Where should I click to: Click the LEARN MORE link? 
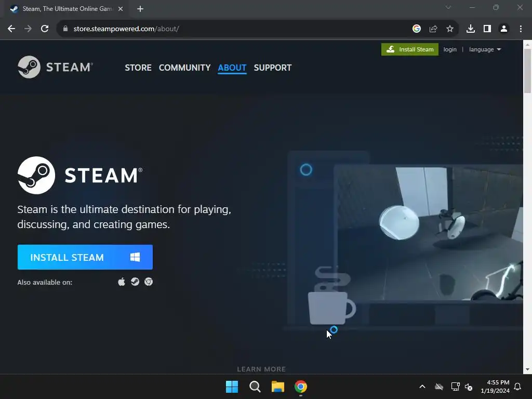pos(261,369)
